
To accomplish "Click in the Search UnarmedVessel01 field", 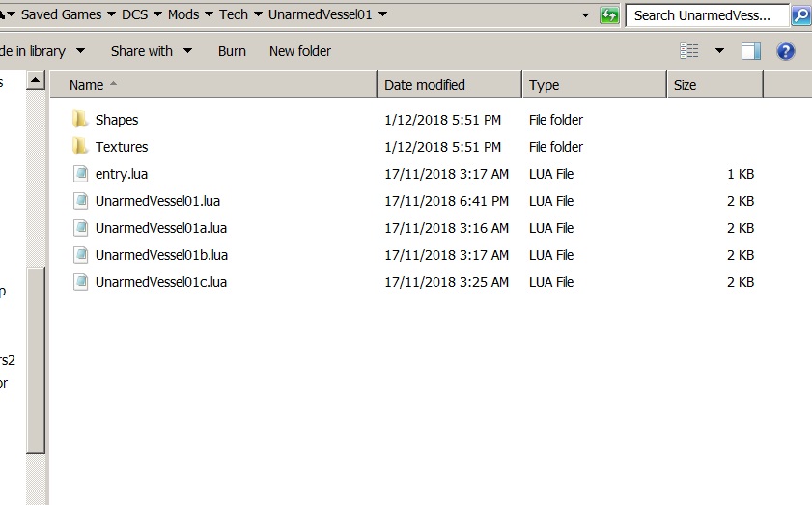I will coord(707,15).
